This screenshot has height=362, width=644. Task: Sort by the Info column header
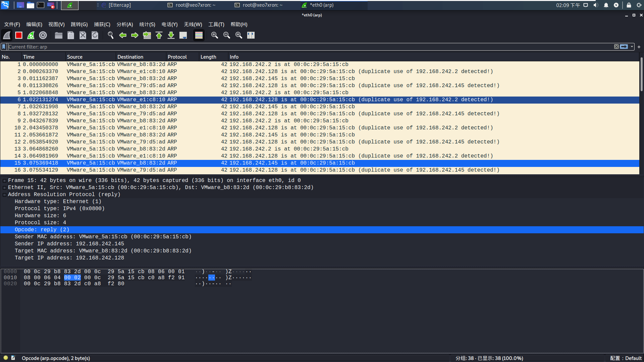[x=433, y=57]
